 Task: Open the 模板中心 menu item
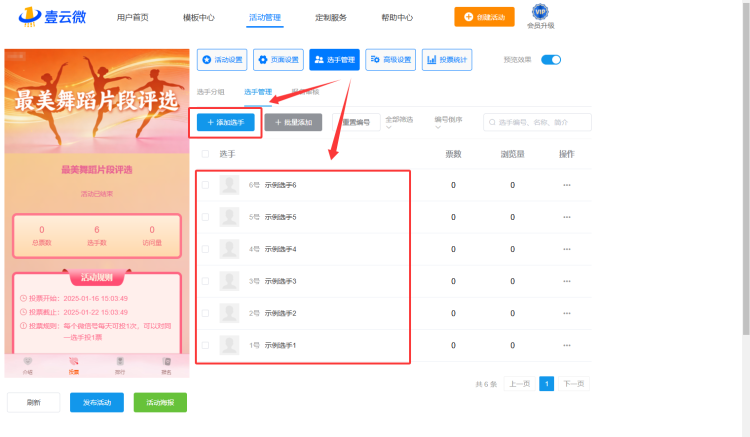[199, 18]
